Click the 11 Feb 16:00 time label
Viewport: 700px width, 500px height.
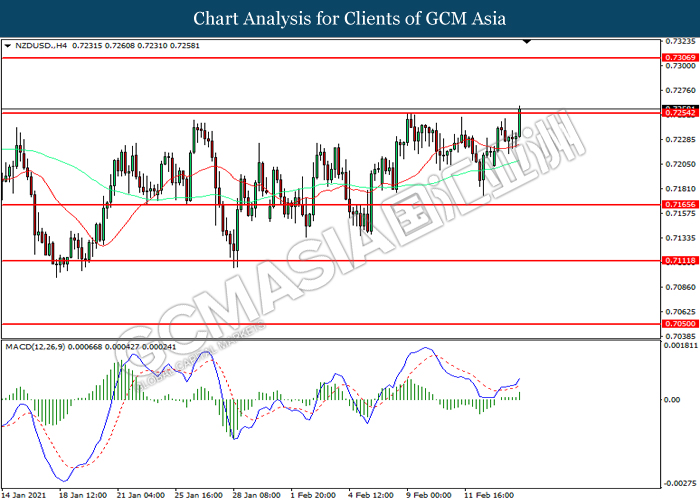pos(489,495)
